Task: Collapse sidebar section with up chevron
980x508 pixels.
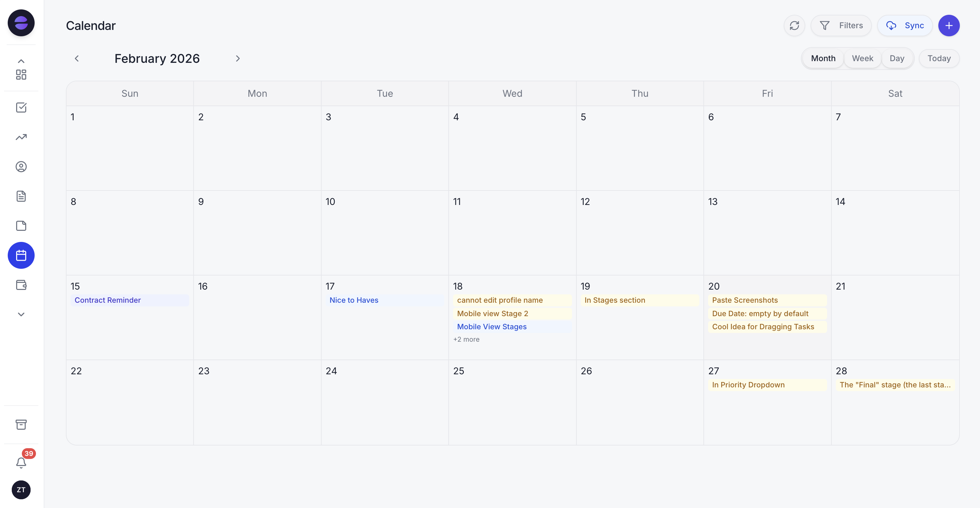Action: 21,61
